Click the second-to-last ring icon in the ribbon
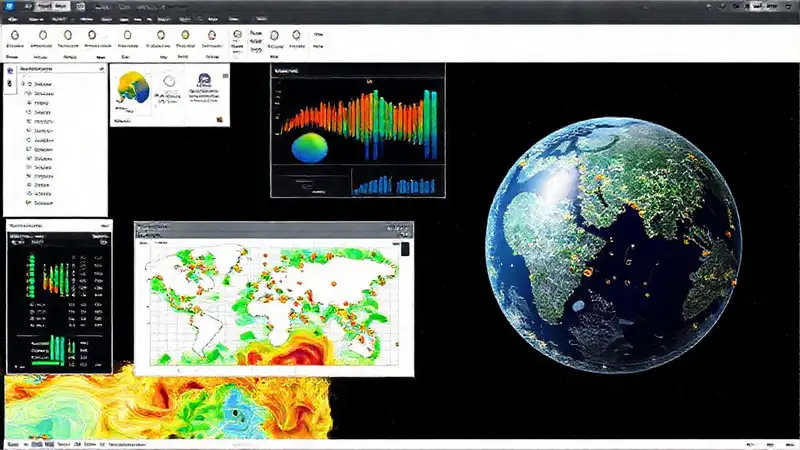 click(274, 35)
